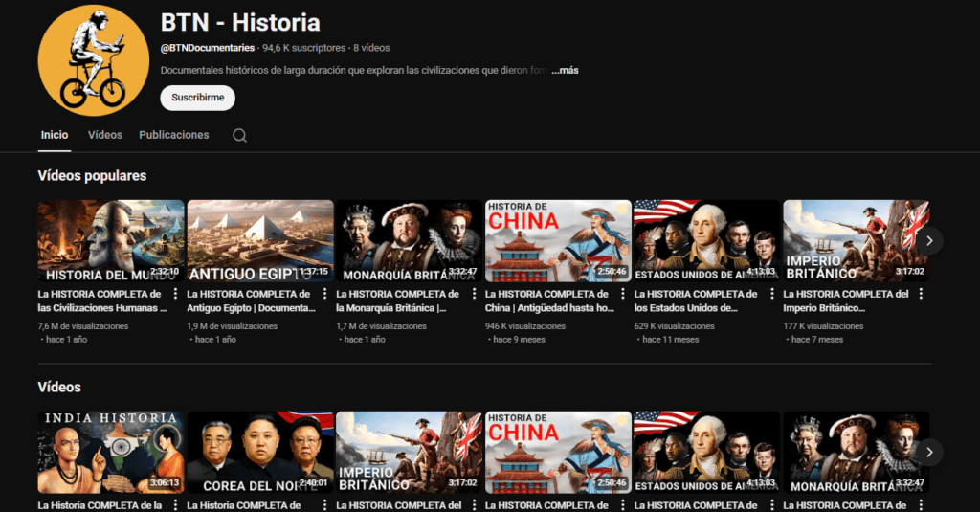The height and width of the screenshot is (512, 980).
Task: Advance the Vídeos section row with arrow
Action: click(928, 452)
